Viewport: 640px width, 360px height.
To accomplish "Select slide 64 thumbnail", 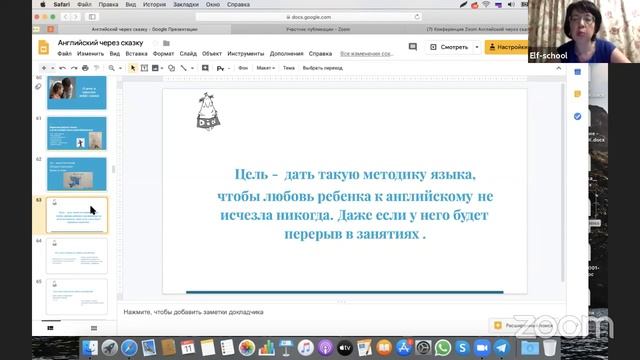I will coord(77,256).
